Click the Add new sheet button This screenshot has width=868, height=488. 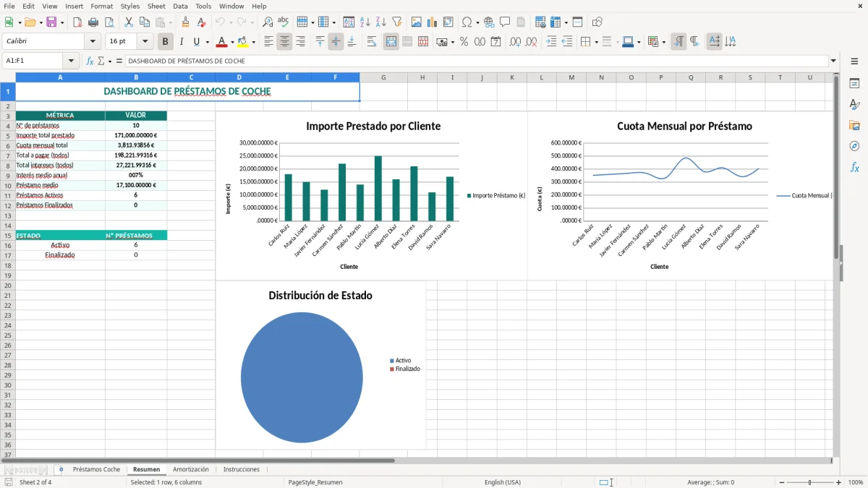point(61,469)
